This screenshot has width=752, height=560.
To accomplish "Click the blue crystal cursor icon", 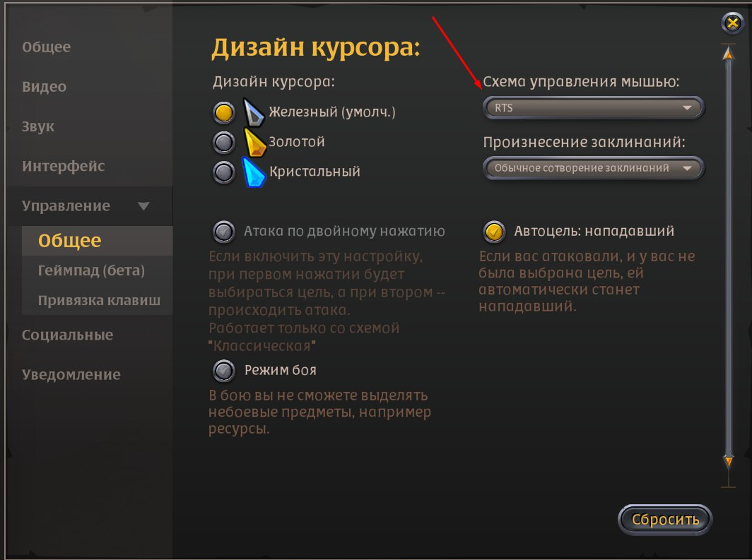I will tap(254, 172).
